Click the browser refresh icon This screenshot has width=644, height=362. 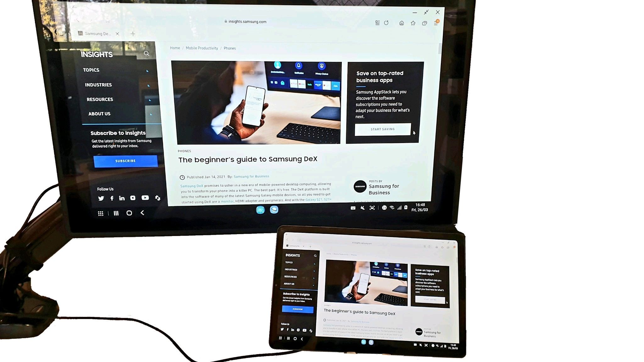[386, 23]
